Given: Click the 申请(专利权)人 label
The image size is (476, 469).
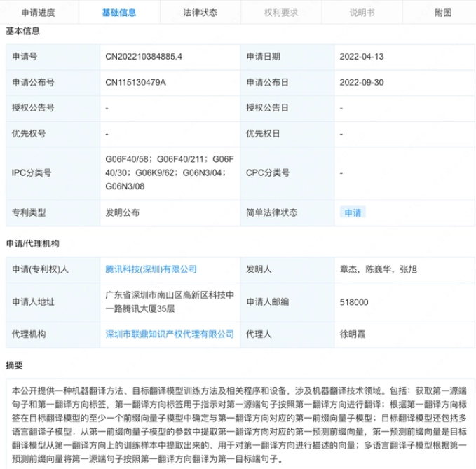Looking at the screenshot, I should tap(41, 269).
